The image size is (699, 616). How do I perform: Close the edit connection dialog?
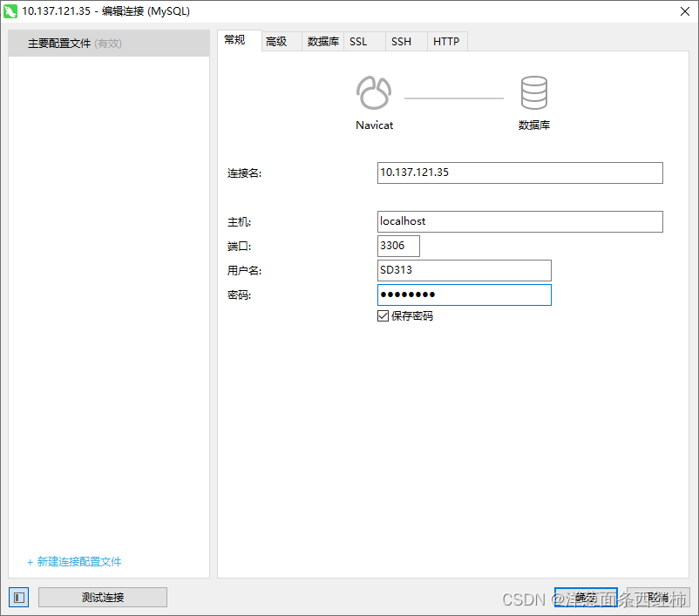coord(685,11)
